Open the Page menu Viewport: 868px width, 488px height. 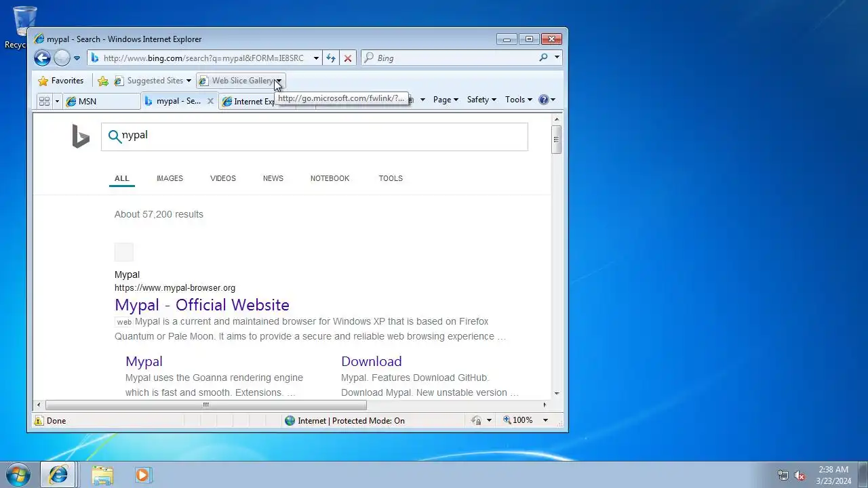tap(446, 100)
